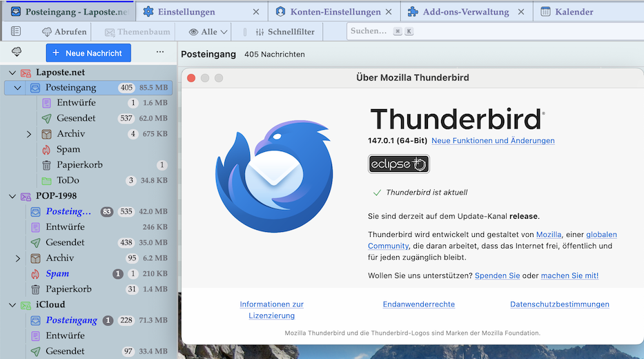The height and width of the screenshot is (359, 644).
Task: Open the Mozilla link in About dialog
Action: (549, 235)
